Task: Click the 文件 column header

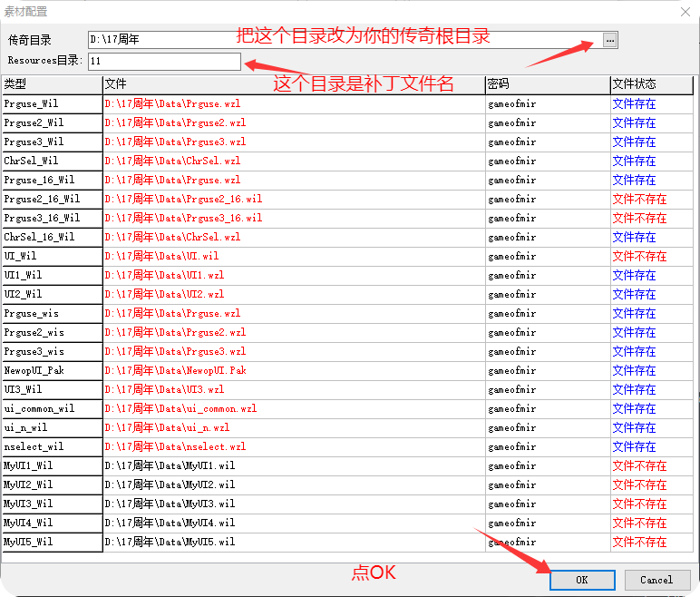Action: click(x=294, y=84)
